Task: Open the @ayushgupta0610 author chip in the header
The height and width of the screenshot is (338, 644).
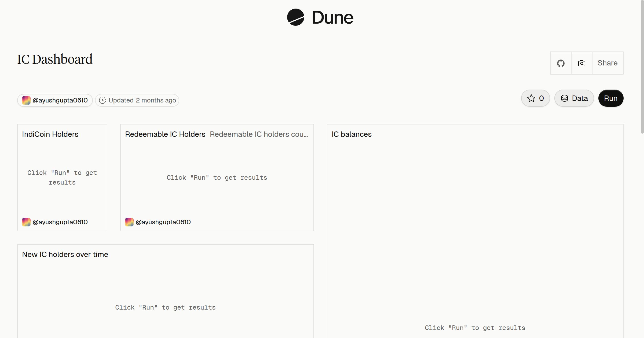Action: pos(55,100)
